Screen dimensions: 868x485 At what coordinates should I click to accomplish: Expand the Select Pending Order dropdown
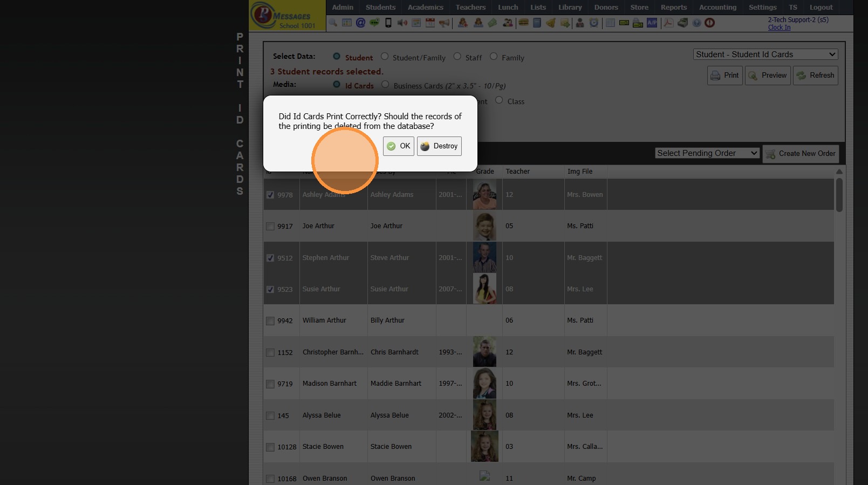(707, 153)
